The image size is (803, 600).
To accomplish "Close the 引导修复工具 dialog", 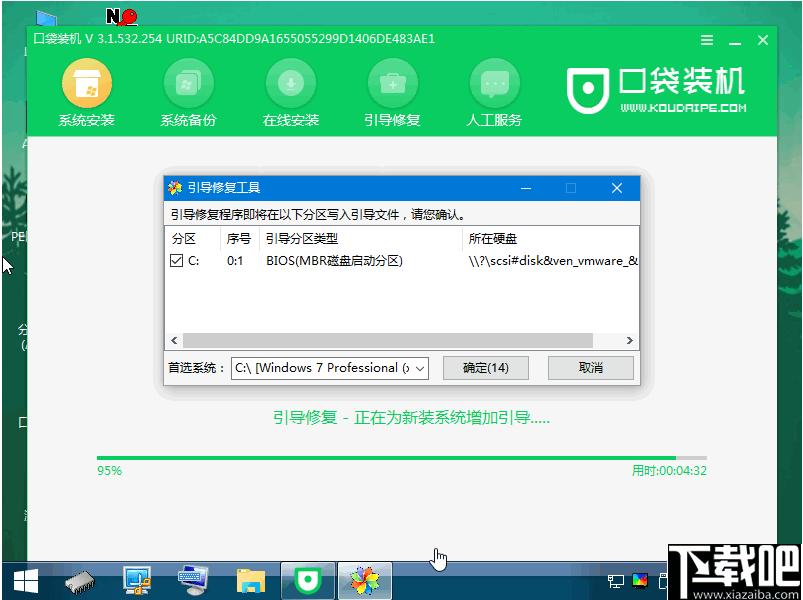I will pos(617,188).
